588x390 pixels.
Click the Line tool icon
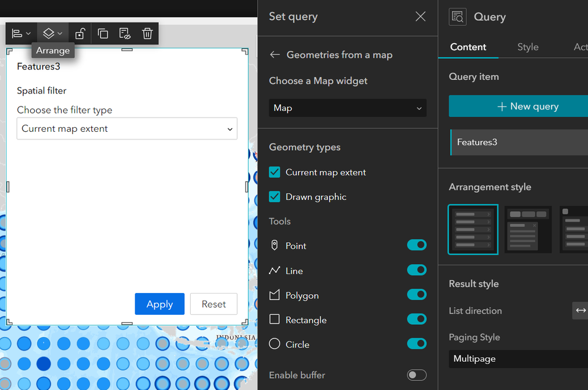(x=274, y=270)
